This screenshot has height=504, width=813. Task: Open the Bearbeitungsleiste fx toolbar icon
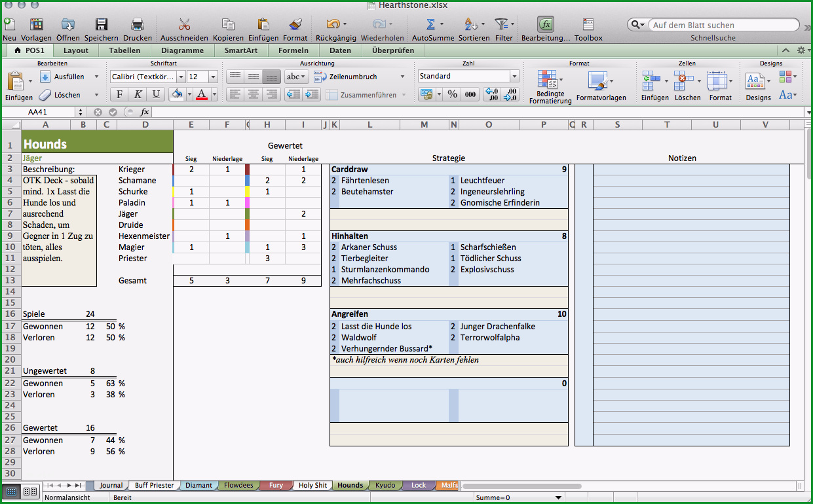(546, 25)
